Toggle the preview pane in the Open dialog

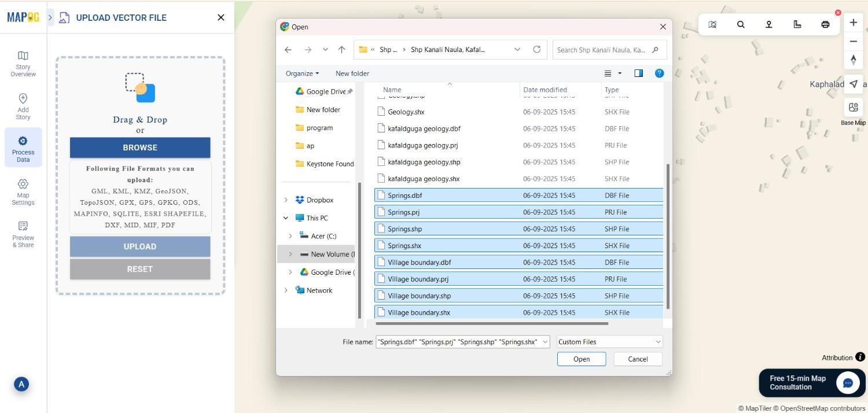pyautogui.click(x=638, y=73)
